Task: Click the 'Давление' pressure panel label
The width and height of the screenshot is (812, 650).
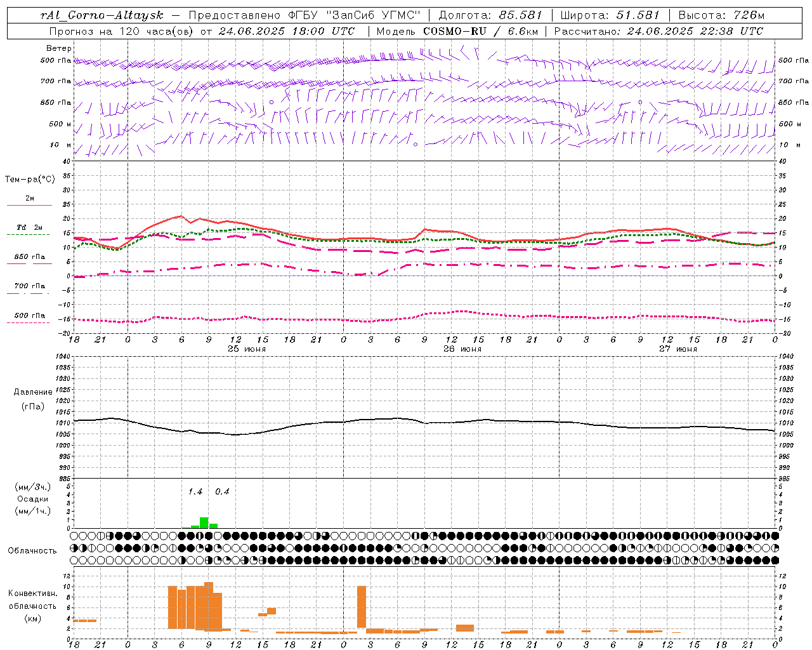Action: click(x=32, y=392)
